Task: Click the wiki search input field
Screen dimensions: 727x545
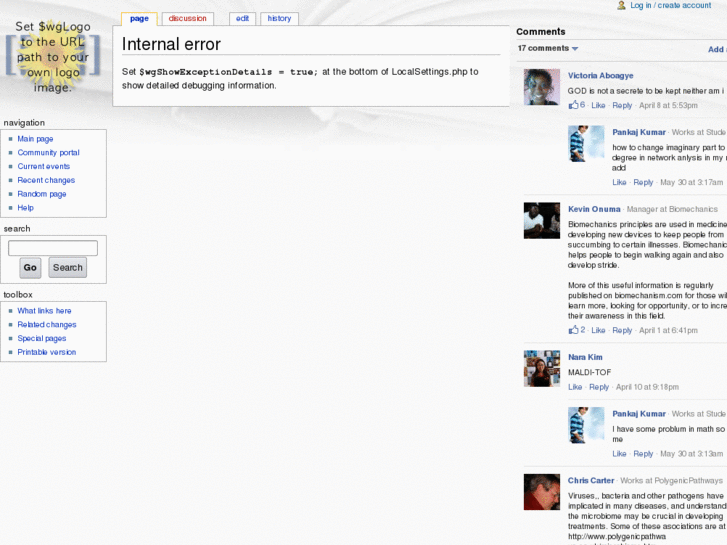Action: coord(53,248)
